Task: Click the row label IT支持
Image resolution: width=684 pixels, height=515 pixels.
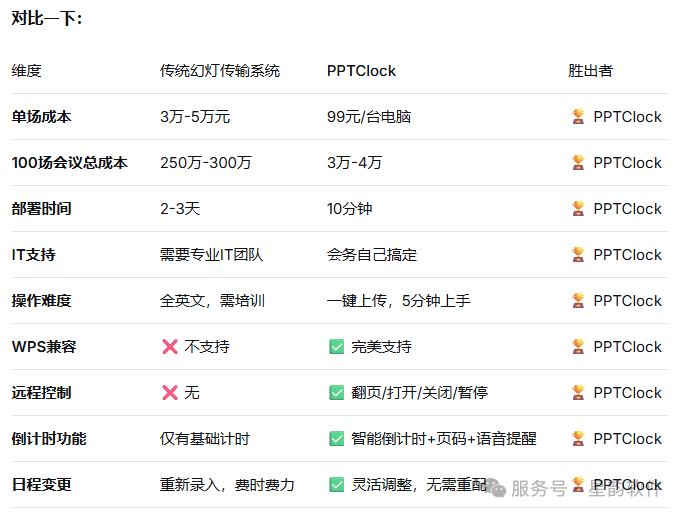Action: (34, 255)
